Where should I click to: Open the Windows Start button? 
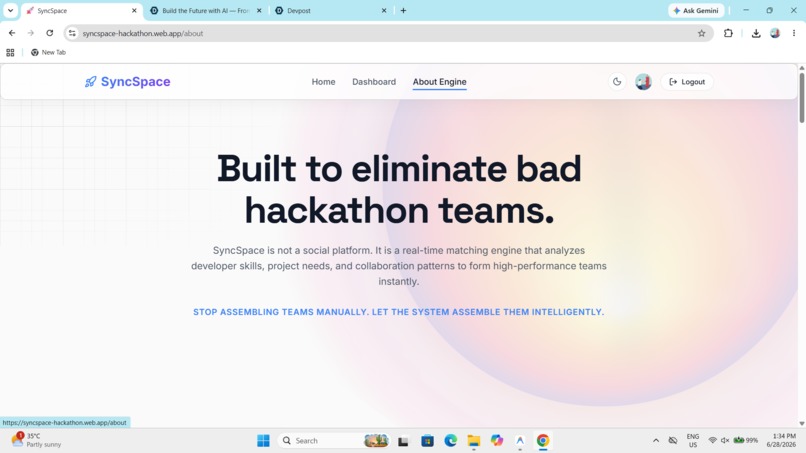tap(263, 441)
